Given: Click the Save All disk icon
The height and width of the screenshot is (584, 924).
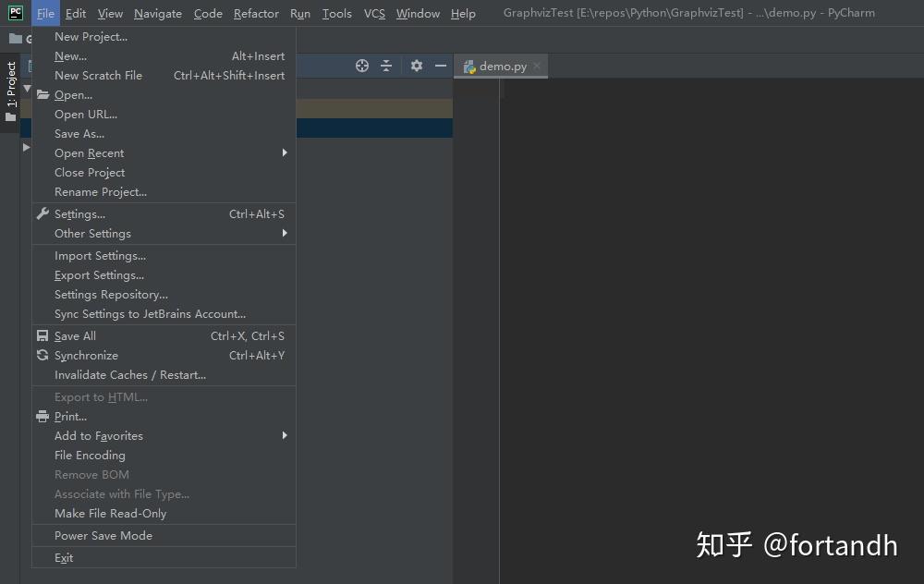Looking at the screenshot, I should pyautogui.click(x=43, y=335).
